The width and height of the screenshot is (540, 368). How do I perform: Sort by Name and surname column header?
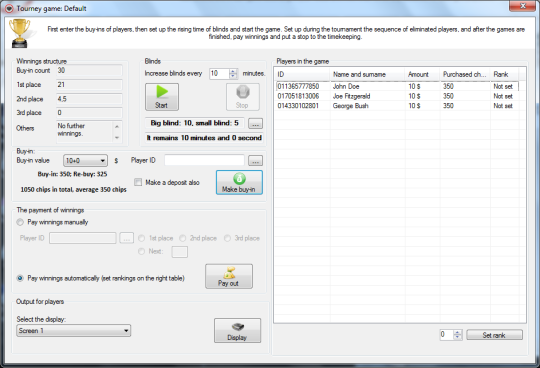367,74
